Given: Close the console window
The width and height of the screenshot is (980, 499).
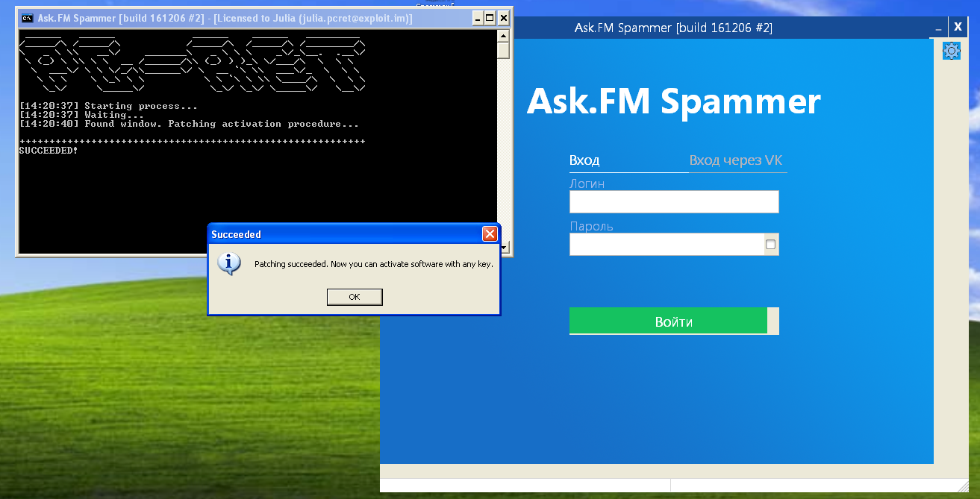Looking at the screenshot, I should pos(504,18).
